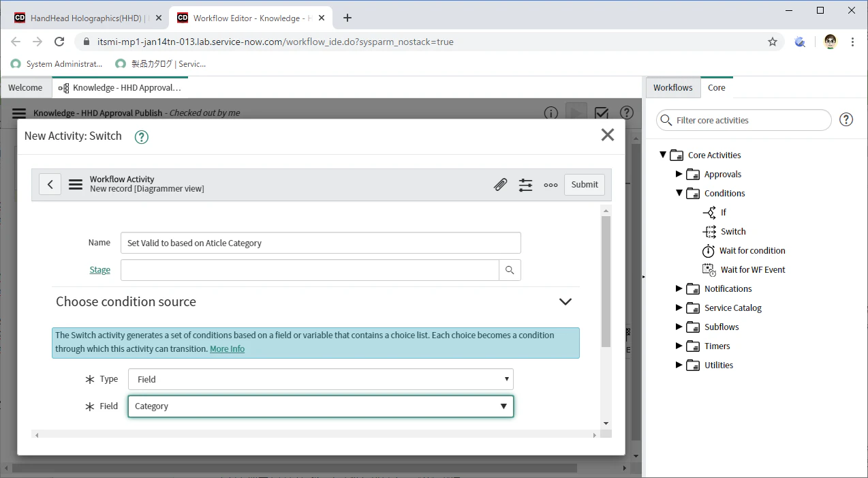This screenshot has height=478, width=868.
Task: Click the Stage lookup magnifier icon
Action: click(x=510, y=270)
